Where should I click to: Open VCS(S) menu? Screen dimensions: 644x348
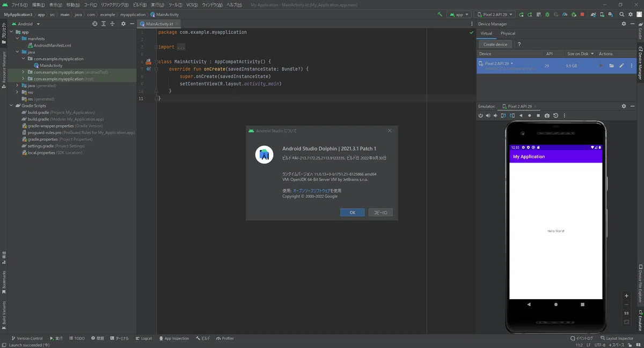192,4
